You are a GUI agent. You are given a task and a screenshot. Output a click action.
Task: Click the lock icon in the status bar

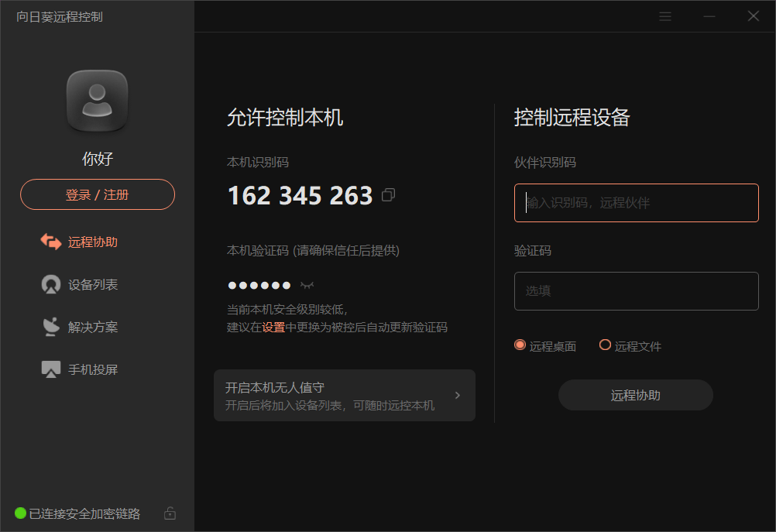point(170,513)
